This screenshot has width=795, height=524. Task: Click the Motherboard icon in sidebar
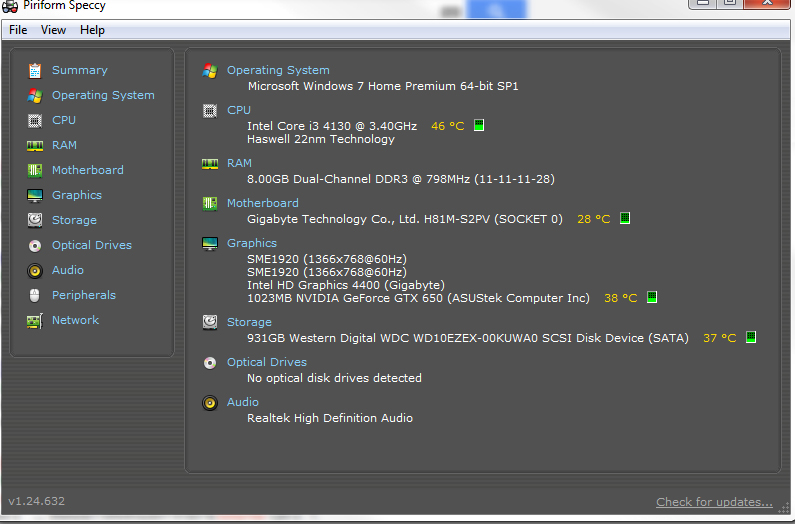click(34, 170)
